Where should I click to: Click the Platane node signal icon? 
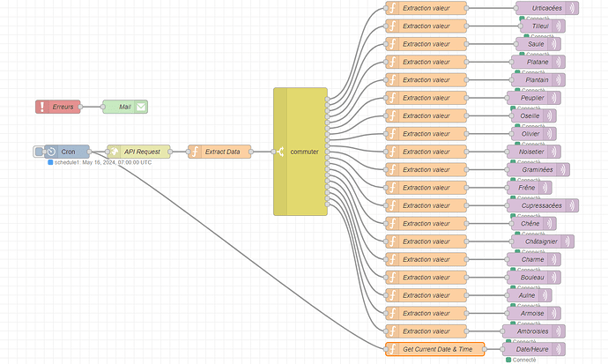(559, 62)
